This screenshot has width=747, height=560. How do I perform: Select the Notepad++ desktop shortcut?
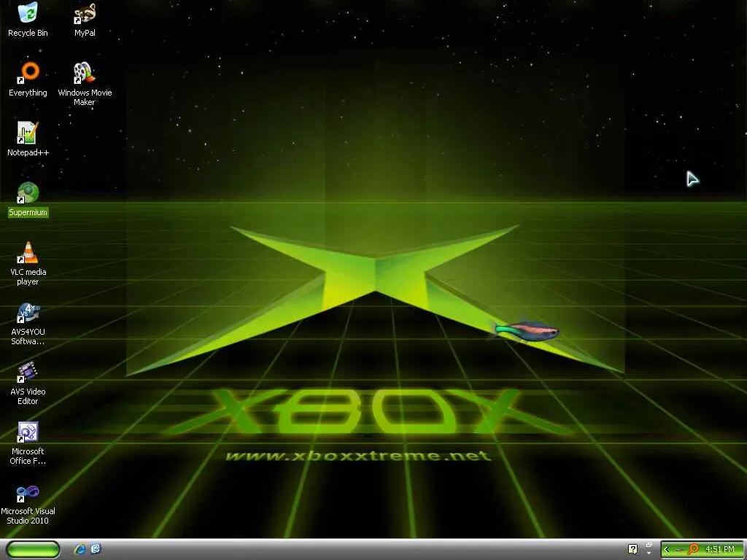[x=28, y=139]
